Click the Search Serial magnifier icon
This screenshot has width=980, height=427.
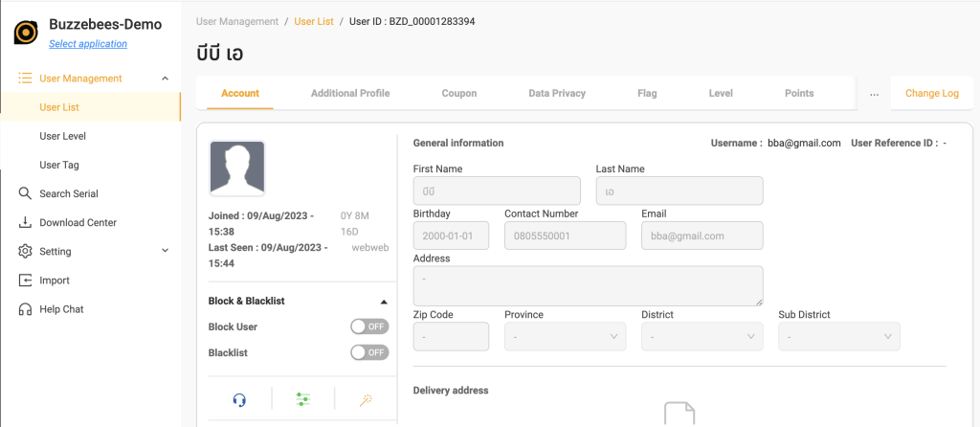25,193
